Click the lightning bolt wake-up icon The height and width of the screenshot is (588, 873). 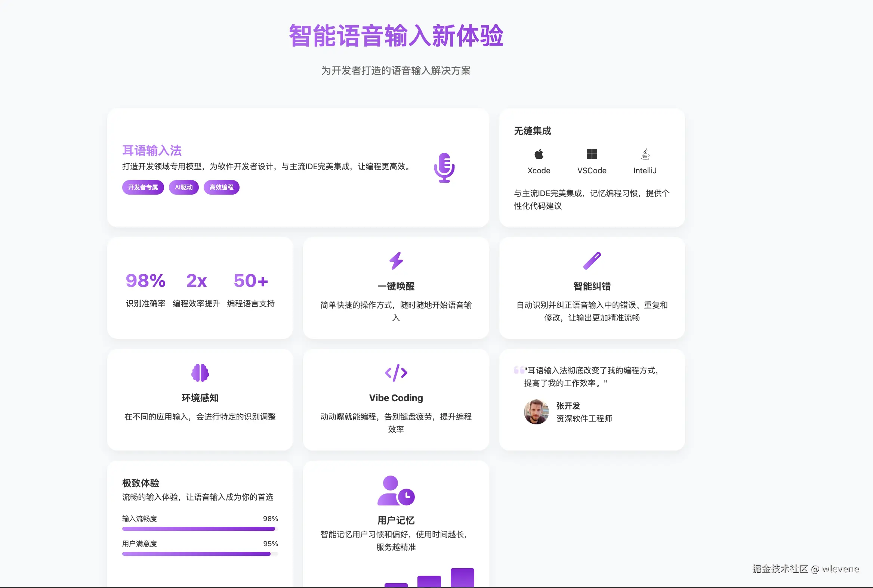pyautogui.click(x=396, y=261)
